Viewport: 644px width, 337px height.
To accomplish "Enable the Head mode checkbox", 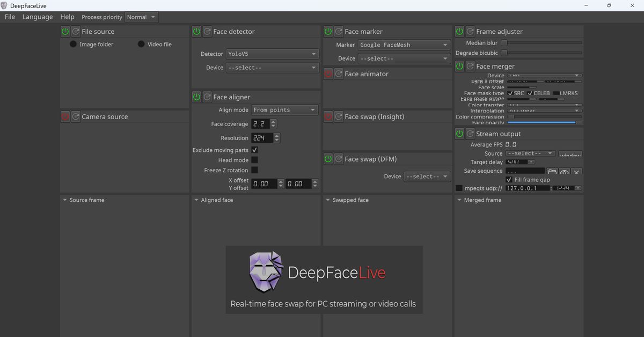I will coord(254,160).
